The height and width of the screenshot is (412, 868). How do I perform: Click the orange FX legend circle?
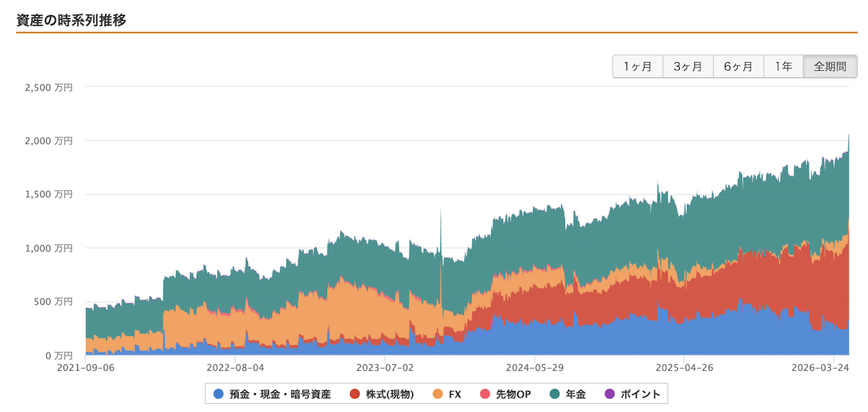tap(438, 394)
